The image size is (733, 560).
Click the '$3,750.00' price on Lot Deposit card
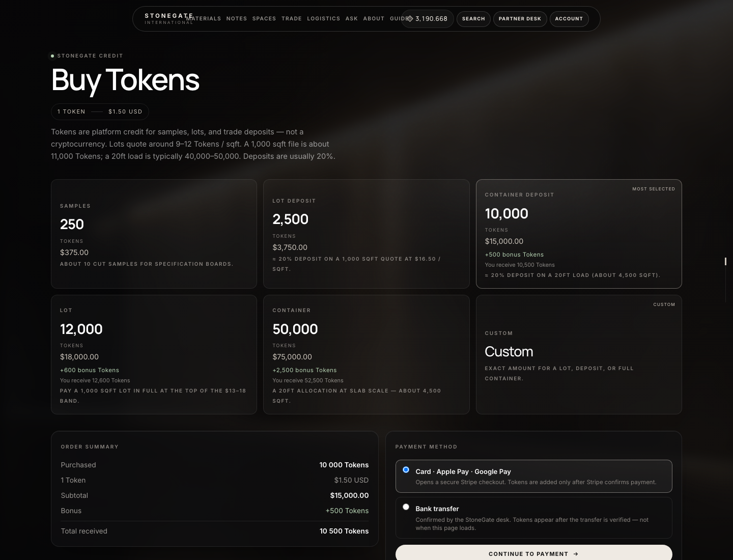[x=290, y=247]
